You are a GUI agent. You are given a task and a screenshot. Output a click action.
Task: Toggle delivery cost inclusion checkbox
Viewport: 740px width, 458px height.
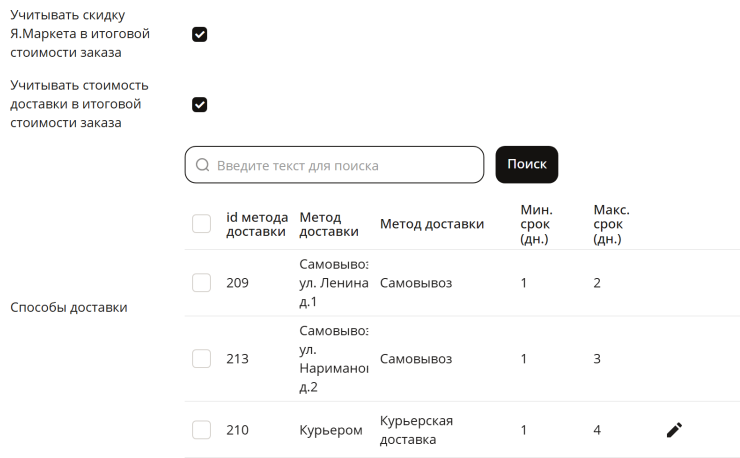point(200,104)
